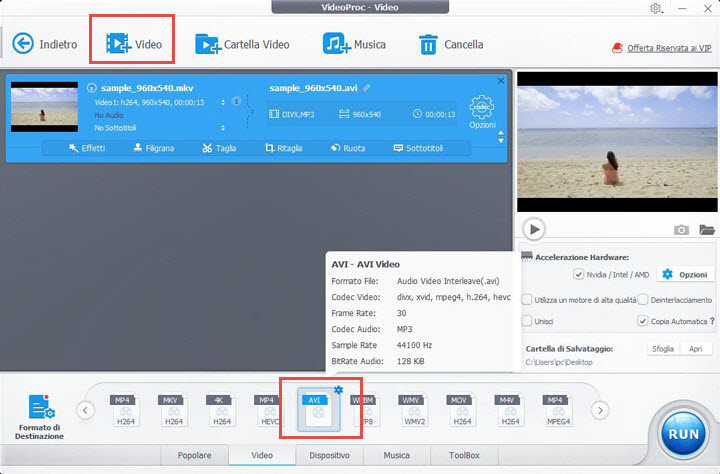The width and height of the screenshot is (720, 474).
Task: Click the save path C:\Users\pc\Desktop
Action: click(559, 362)
